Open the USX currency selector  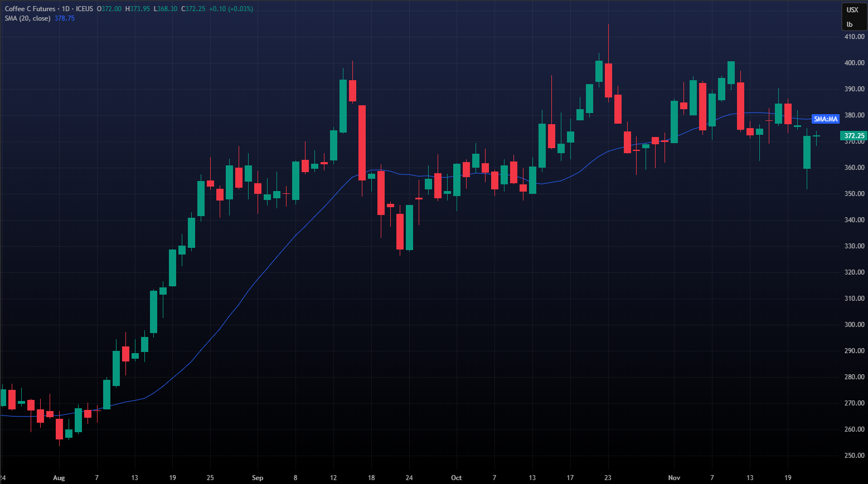point(852,9)
